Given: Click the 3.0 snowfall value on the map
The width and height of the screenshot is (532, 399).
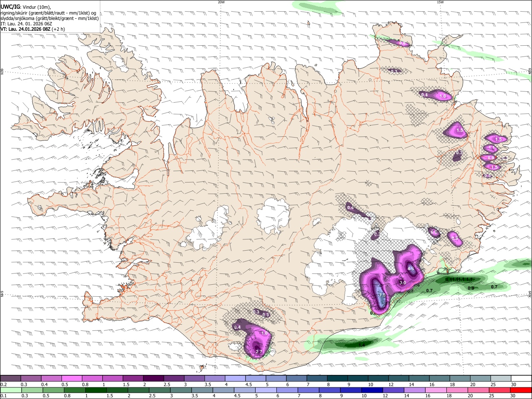Looking at the screenshot, I should pos(402,283).
